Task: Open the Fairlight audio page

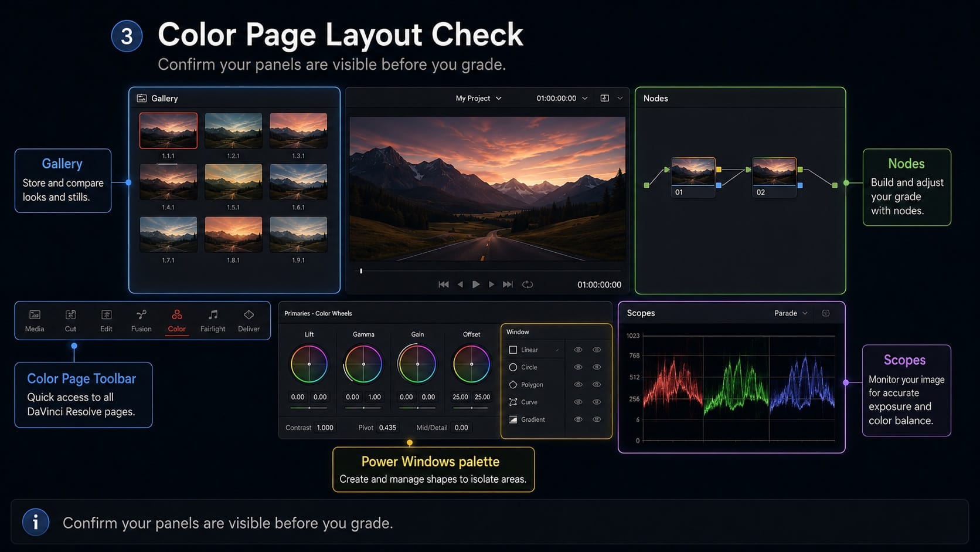Action: (213, 321)
